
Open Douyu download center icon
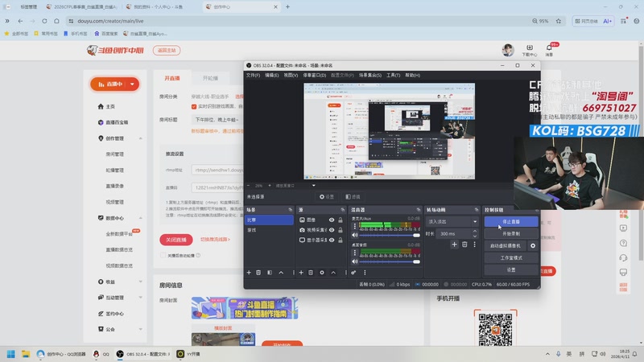click(530, 50)
